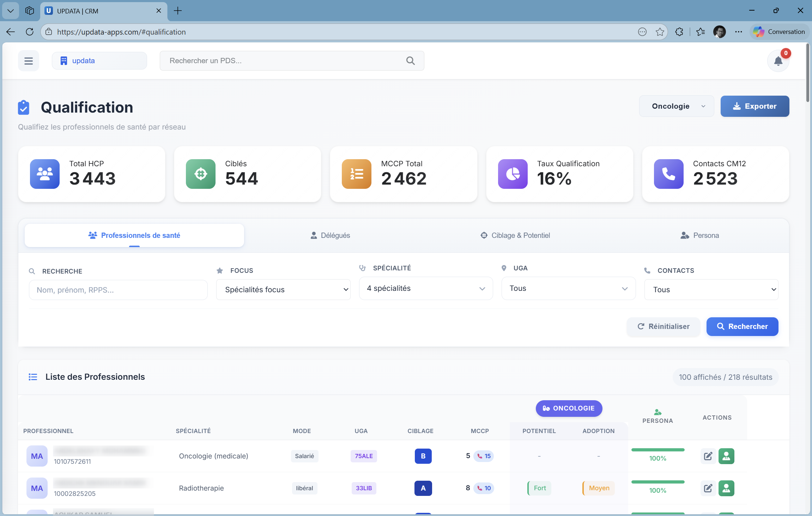Open persona icon for Radiotherapie row
Image resolution: width=812 pixels, height=516 pixels.
pos(726,488)
